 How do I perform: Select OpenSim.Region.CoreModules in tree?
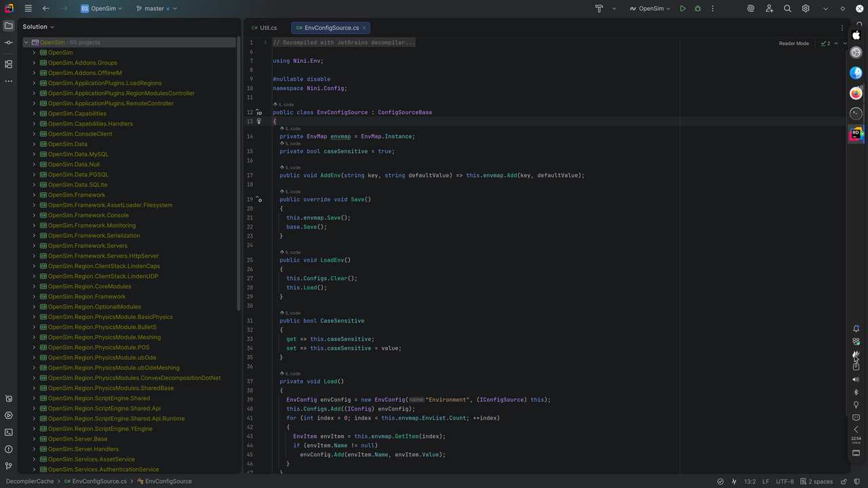(x=90, y=286)
